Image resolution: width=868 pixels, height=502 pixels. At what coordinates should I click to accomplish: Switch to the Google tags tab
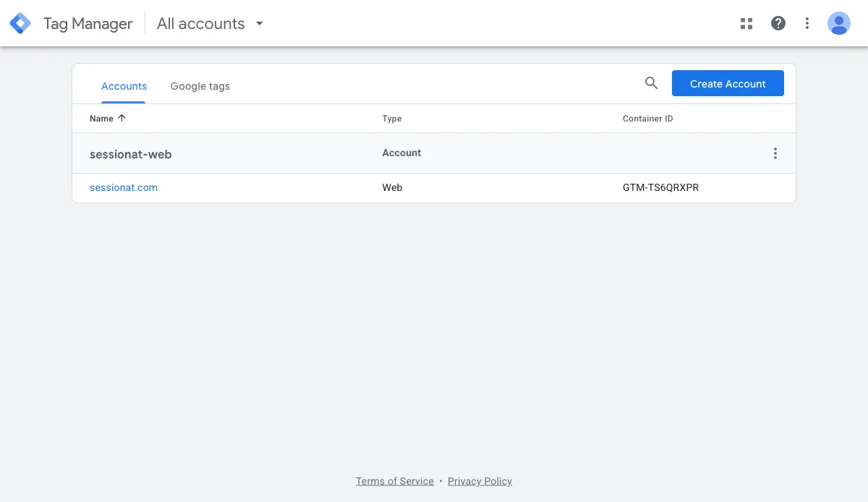pos(200,86)
